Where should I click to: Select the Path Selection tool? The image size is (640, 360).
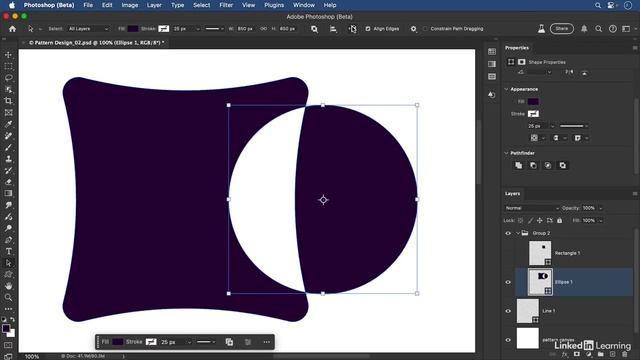(8, 263)
